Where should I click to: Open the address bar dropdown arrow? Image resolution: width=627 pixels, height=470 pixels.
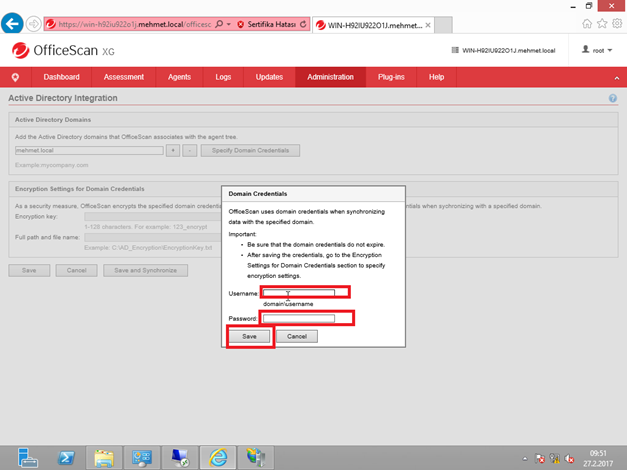pos(229,24)
